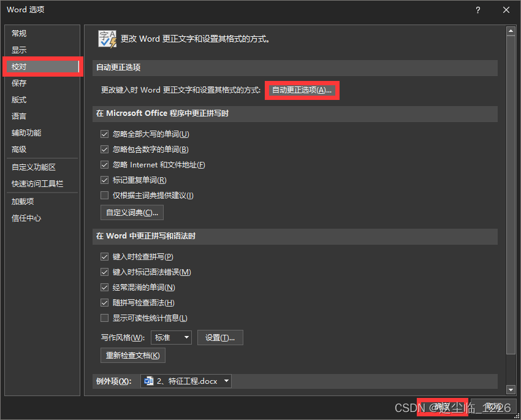The image size is (521, 420).
Task: Toggle 忽略 Internet 和文件地址 checkbox
Action: click(104, 165)
